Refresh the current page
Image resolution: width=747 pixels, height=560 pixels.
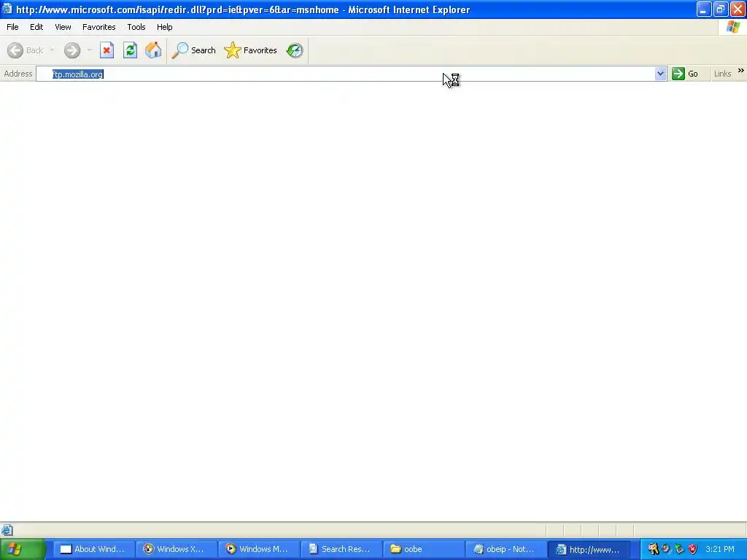tap(130, 50)
